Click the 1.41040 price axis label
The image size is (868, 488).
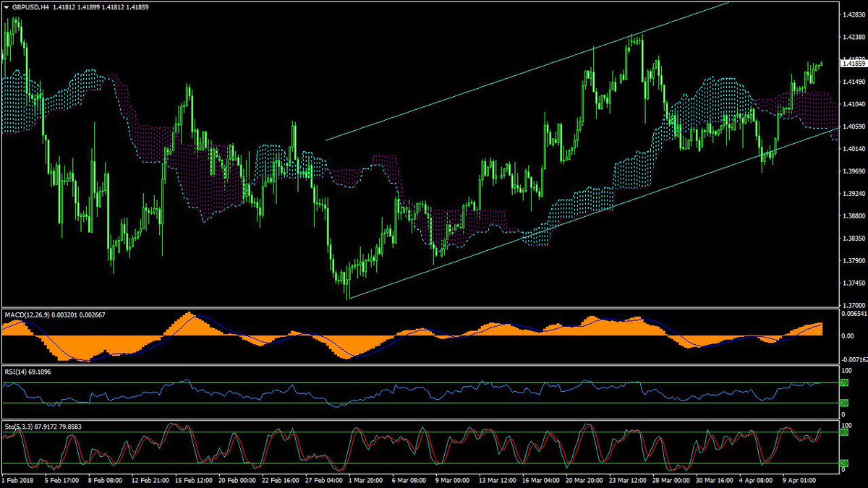tap(854, 104)
